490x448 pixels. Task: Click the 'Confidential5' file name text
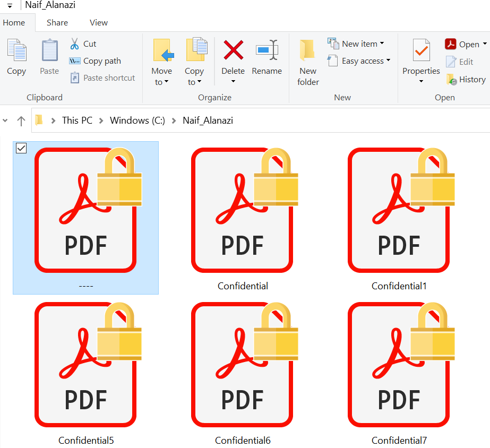86,441
